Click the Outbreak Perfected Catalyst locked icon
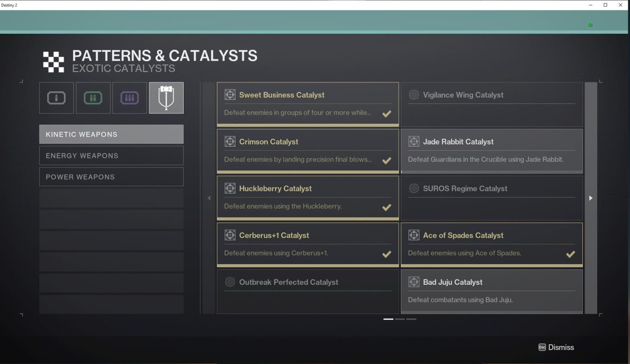Screen dimensions: 630x364 (x=230, y=282)
